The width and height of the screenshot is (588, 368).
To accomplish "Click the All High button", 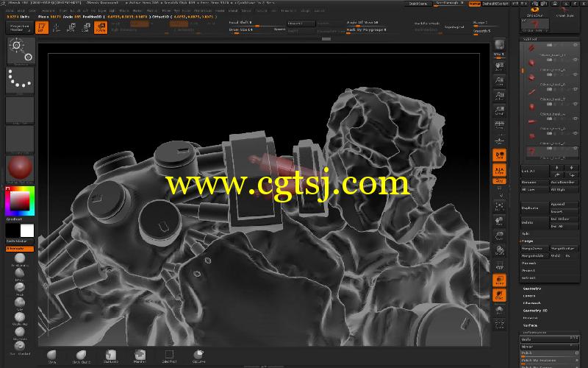I will 564,190.
